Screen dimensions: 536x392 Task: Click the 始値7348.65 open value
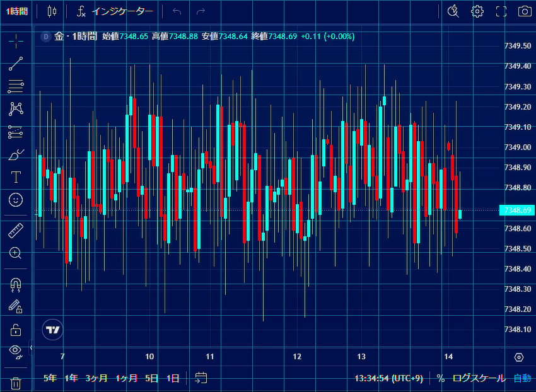tap(125, 36)
